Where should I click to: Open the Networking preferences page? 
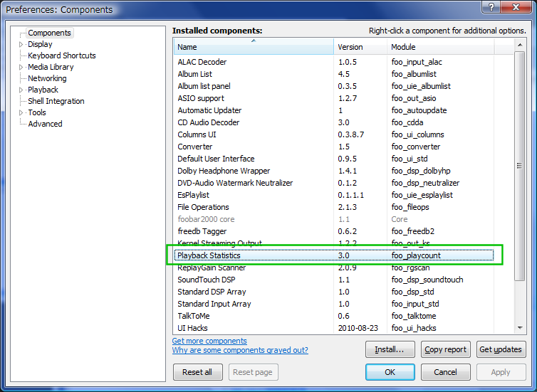point(47,78)
